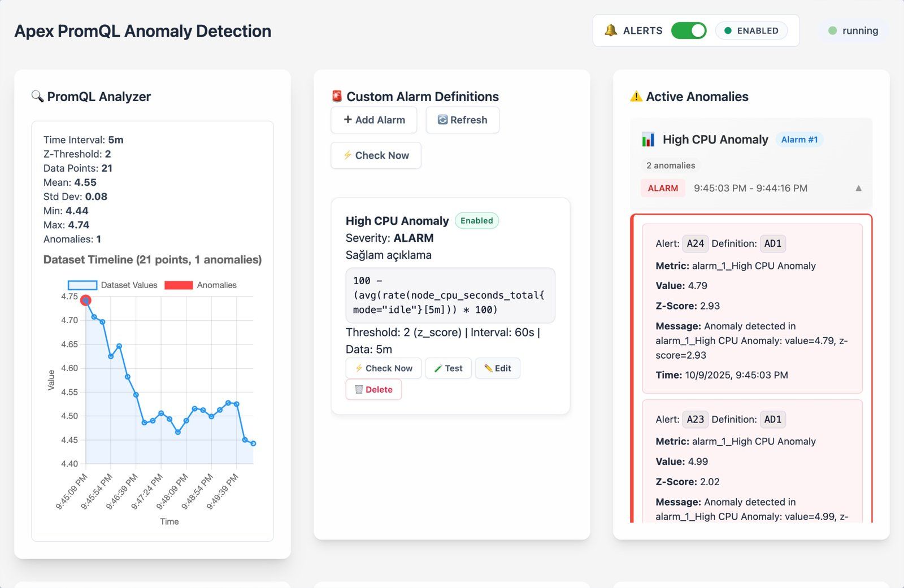Viewport: 904px width, 588px height.
Task: Toggle the Anomalies legend item
Action: pyautogui.click(x=201, y=285)
